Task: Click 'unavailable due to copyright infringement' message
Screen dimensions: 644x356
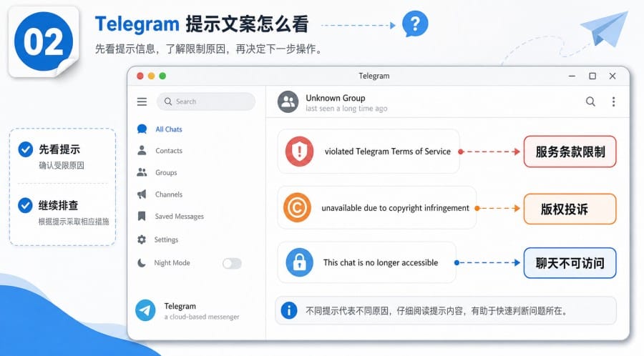Action: [x=395, y=208]
